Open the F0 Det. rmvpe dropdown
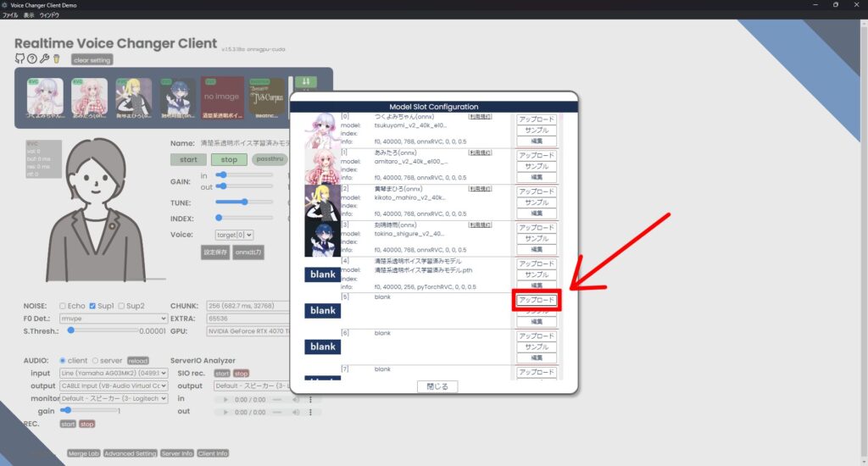868x466 pixels. [113, 319]
